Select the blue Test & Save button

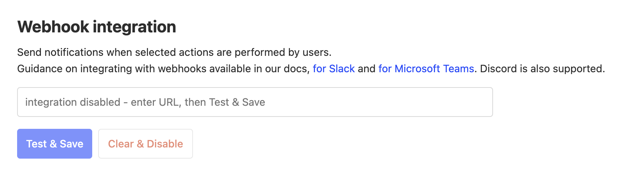click(x=55, y=144)
